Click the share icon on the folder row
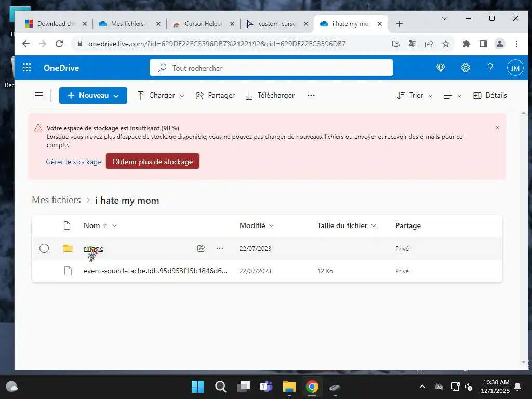532x399 pixels. click(x=201, y=248)
